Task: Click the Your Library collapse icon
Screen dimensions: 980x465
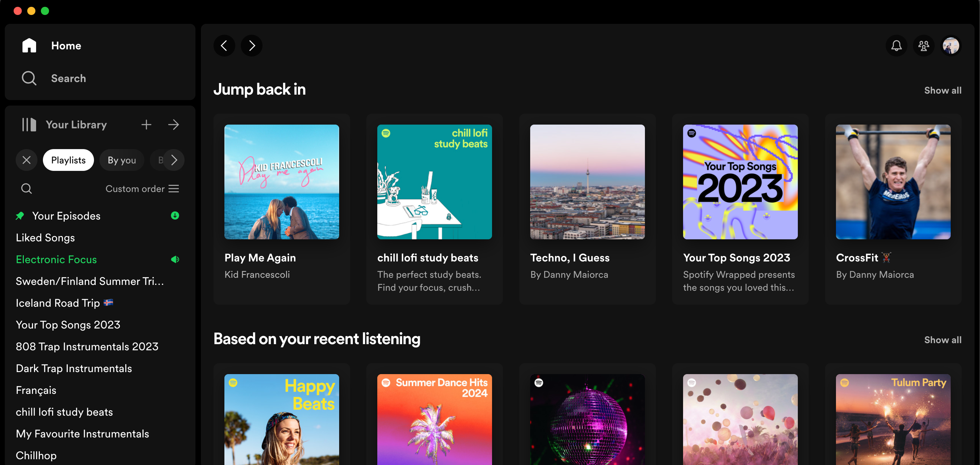Action: [x=29, y=125]
